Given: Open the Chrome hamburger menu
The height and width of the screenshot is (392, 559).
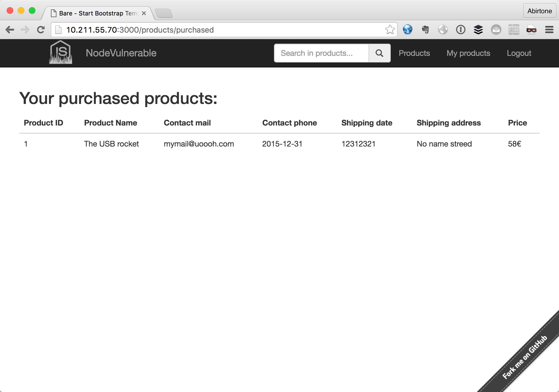Looking at the screenshot, I should pos(549,30).
